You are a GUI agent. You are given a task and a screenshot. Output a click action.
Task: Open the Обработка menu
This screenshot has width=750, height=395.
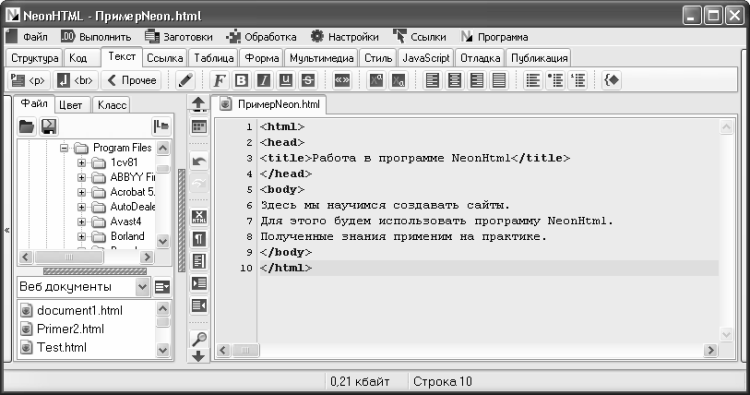click(x=261, y=37)
